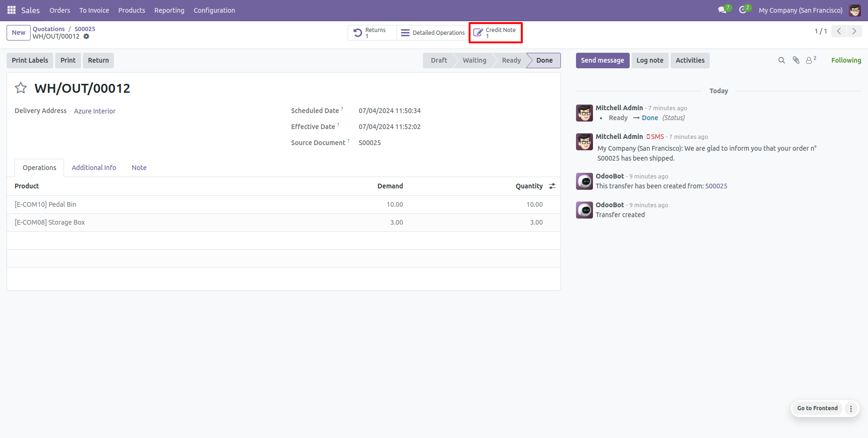Switch to the Operations tab
The image size is (868, 438).
(40, 168)
